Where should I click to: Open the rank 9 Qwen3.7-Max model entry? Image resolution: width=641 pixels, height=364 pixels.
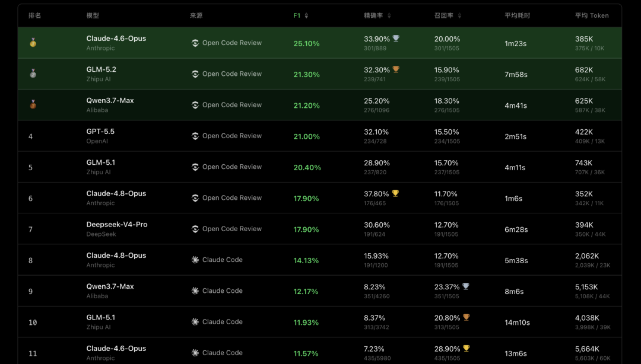(x=110, y=286)
